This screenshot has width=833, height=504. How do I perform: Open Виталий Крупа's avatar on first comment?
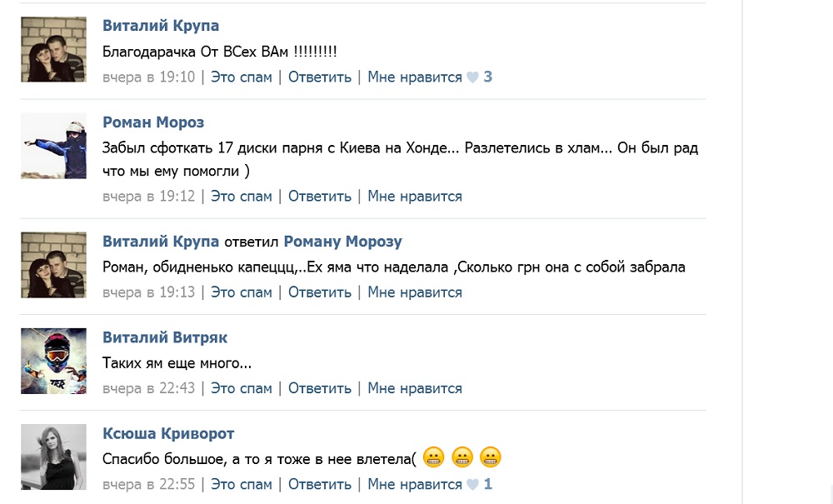tap(53, 49)
